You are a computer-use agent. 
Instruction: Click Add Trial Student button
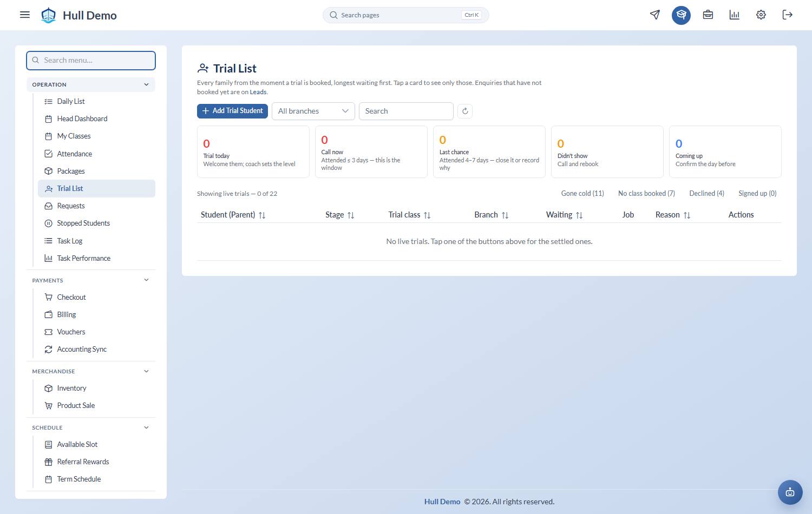232,111
